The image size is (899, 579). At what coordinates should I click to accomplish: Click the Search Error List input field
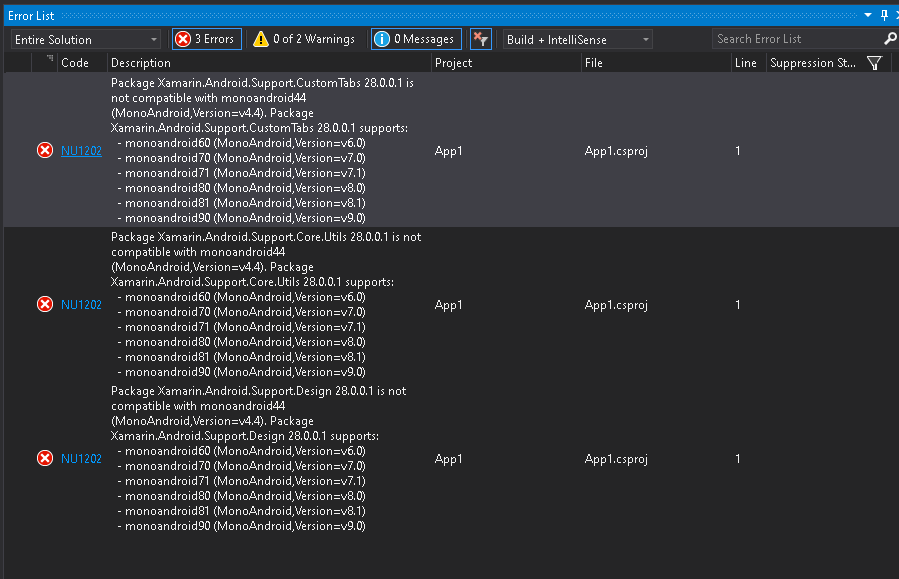(x=797, y=39)
